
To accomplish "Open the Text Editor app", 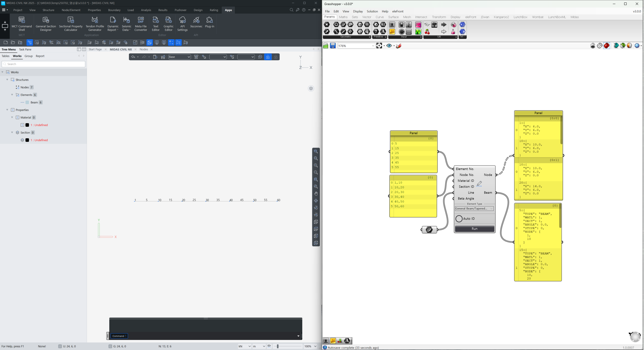I will (156, 24).
